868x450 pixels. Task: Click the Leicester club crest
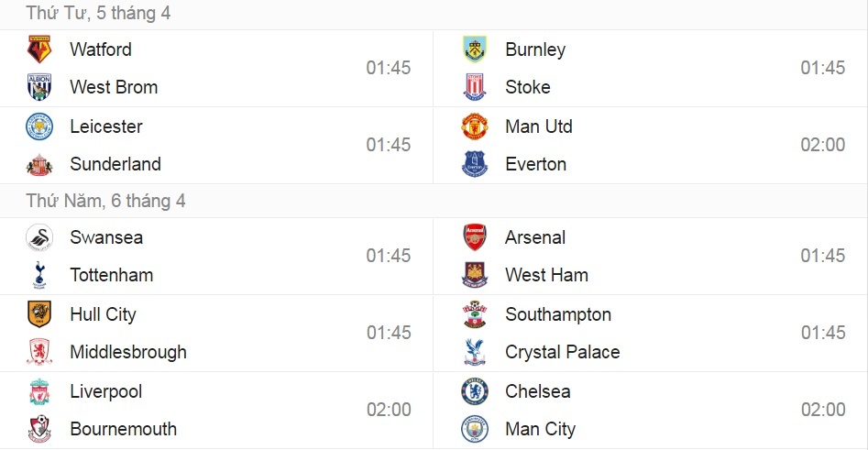click(x=39, y=126)
